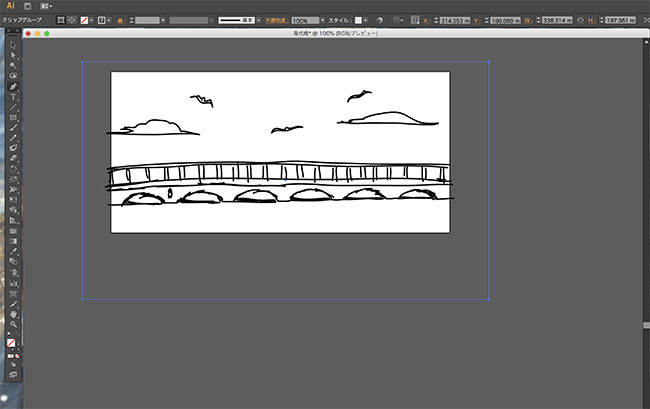650x409 pixels.
Task: Select the Selection (black arrow) tool
Action: click(x=13, y=45)
